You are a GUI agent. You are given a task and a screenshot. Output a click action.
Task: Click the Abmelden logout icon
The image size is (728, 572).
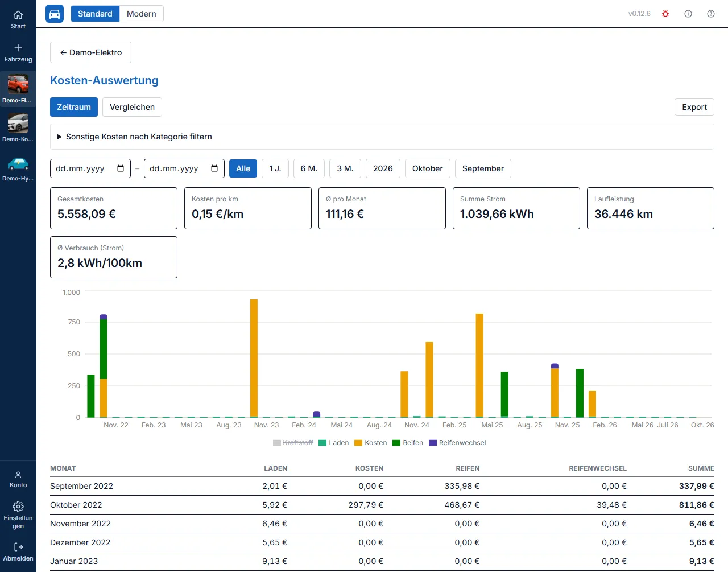click(18, 547)
